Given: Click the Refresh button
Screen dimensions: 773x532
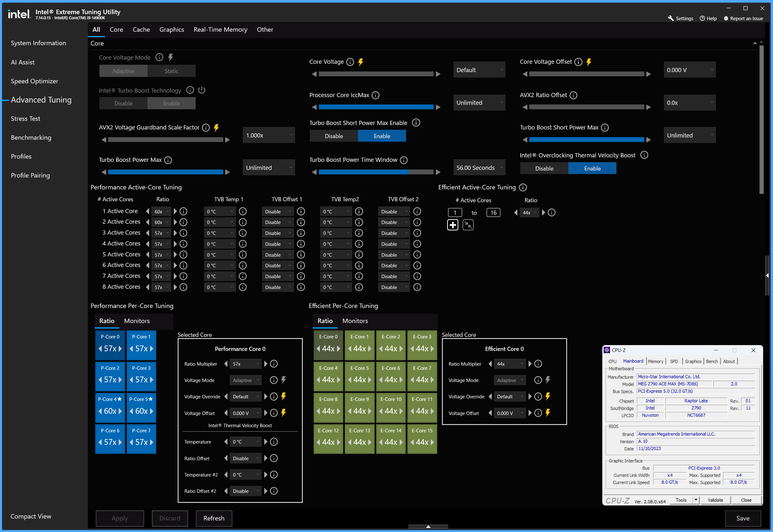Looking at the screenshot, I should click(214, 518).
